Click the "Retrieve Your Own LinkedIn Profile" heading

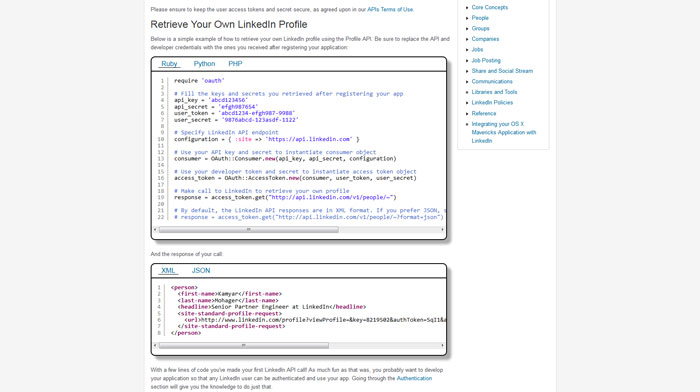point(229,25)
